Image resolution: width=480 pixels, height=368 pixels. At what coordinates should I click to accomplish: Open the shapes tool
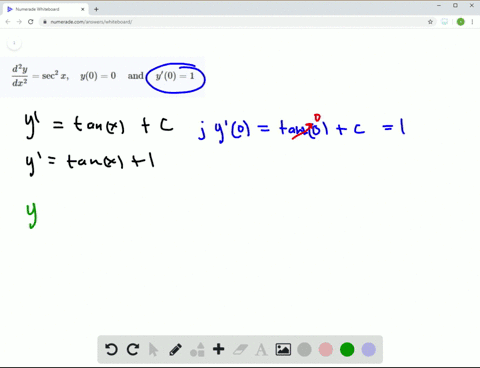(197, 350)
